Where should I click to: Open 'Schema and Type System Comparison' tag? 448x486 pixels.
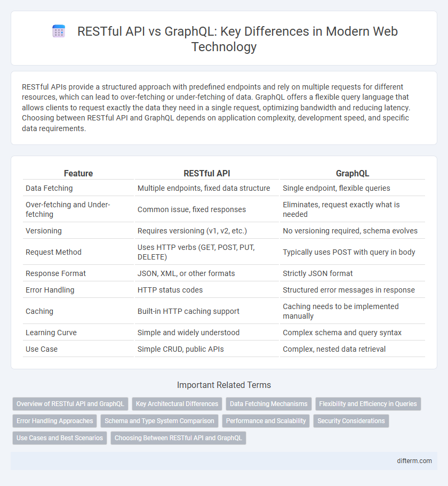159,421
